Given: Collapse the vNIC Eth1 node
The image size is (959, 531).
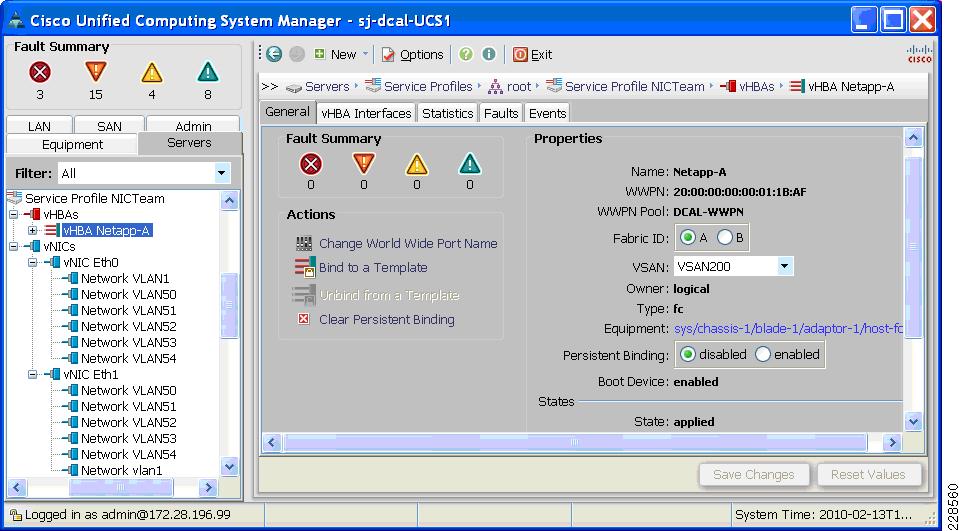Looking at the screenshot, I should pyautogui.click(x=32, y=374).
